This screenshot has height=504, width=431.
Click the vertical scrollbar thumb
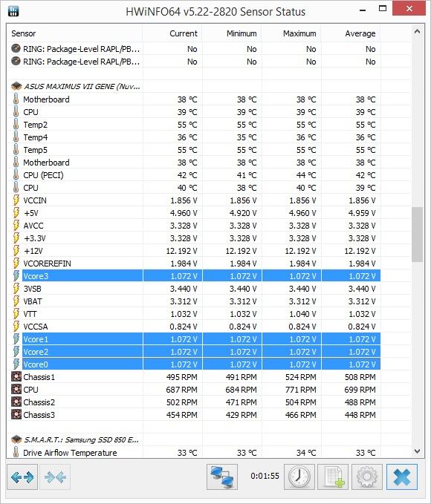pos(417,235)
